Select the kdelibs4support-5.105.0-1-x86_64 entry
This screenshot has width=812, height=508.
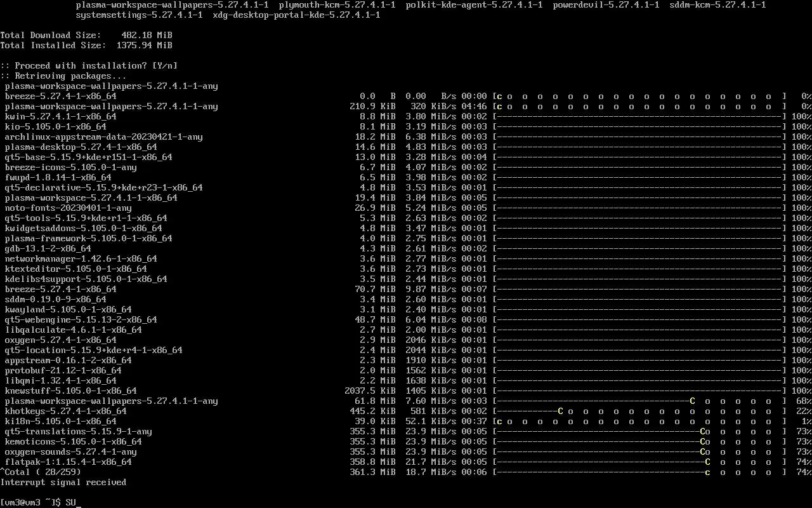pyautogui.click(x=86, y=279)
